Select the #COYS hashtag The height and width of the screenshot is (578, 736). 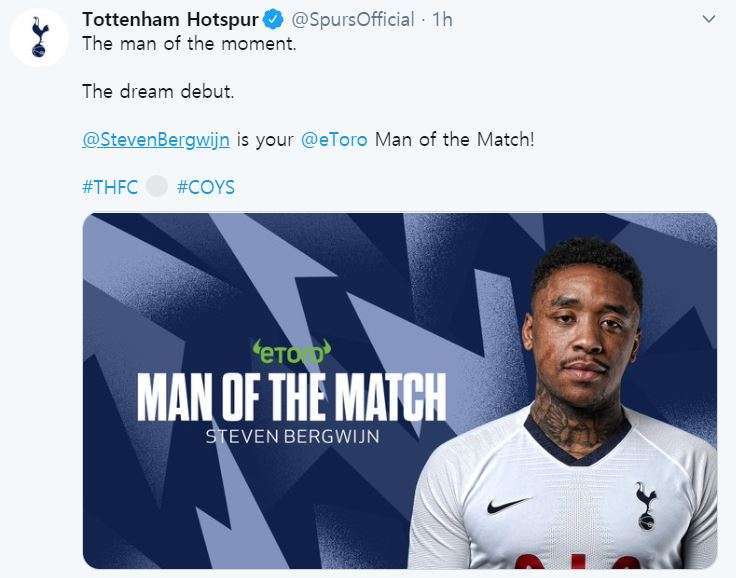point(205,187)
